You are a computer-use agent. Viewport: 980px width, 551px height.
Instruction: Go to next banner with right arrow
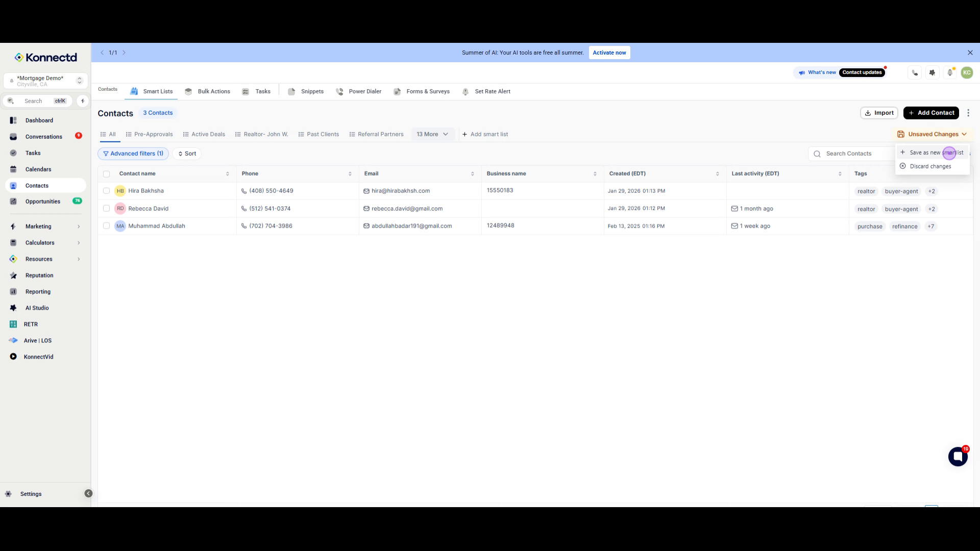point(124,53)
